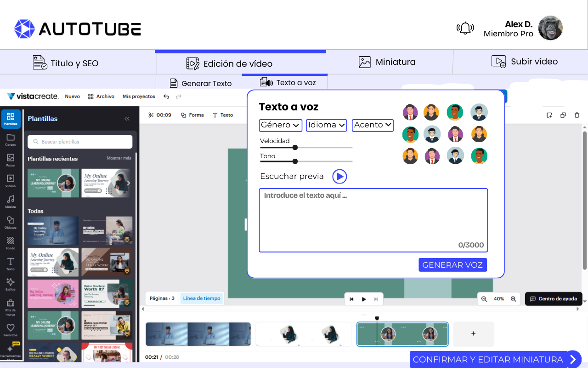Click the undo arrow icon

tap(166, 97)
